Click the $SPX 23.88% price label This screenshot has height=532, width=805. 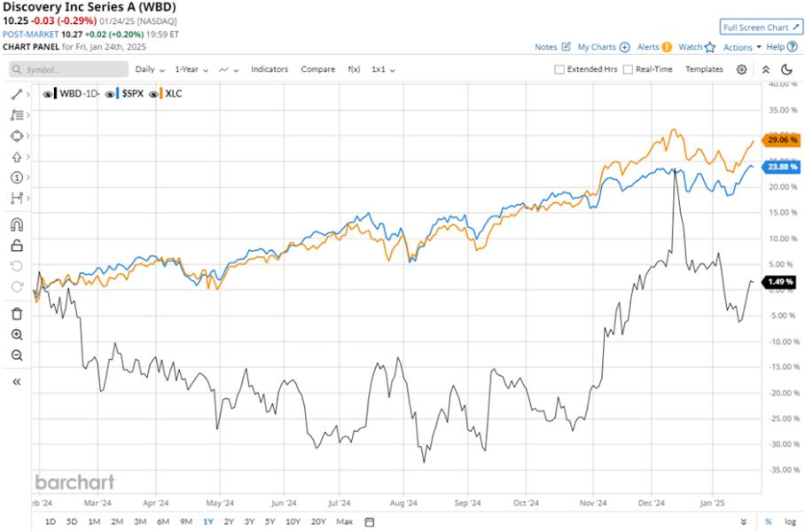[x=781, y=167]
